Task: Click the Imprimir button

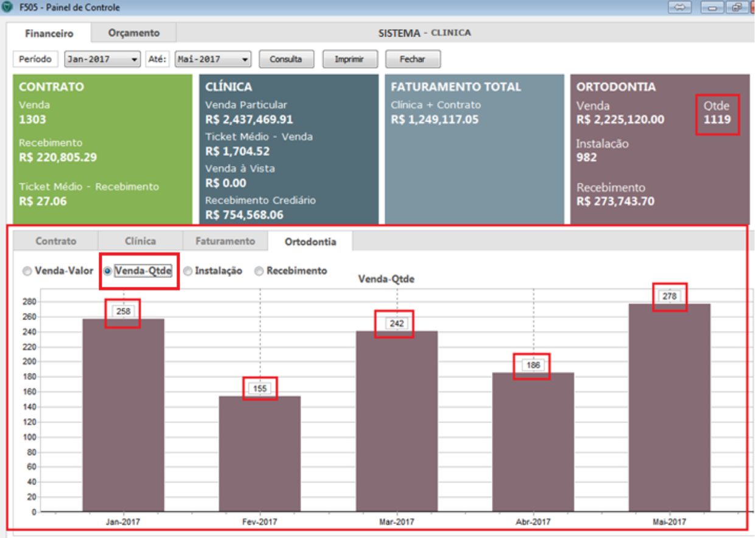Action: pos(349,59)
